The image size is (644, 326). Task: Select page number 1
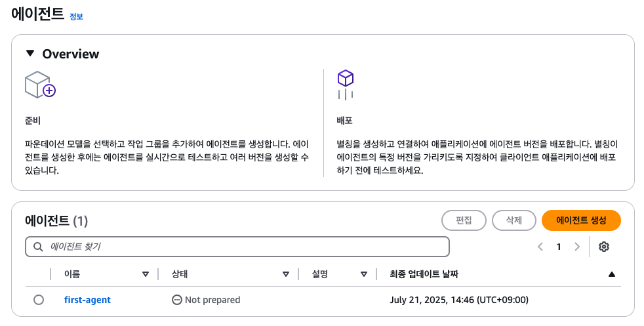pos(559,247)
